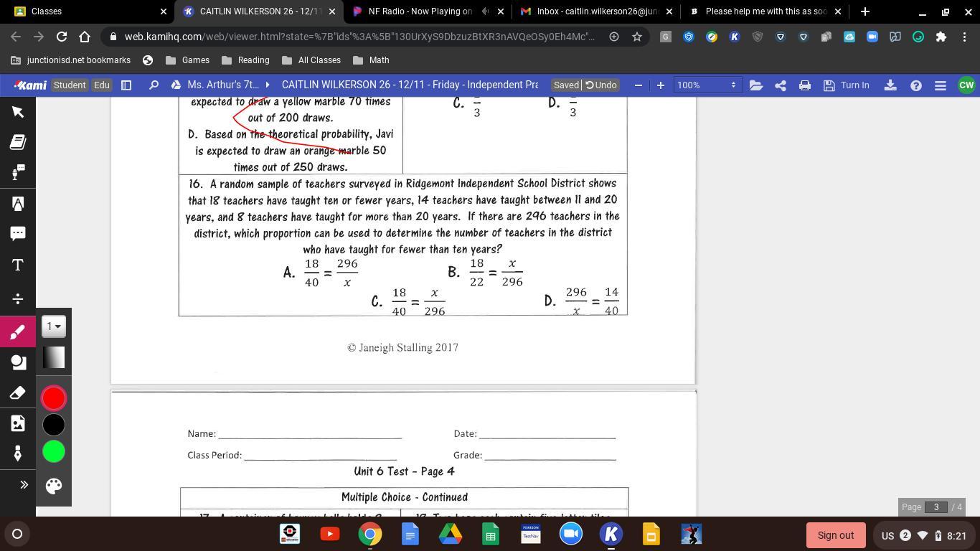
Task: Expand the Kami toolbar with double chevron
Action: coord(24,485)
